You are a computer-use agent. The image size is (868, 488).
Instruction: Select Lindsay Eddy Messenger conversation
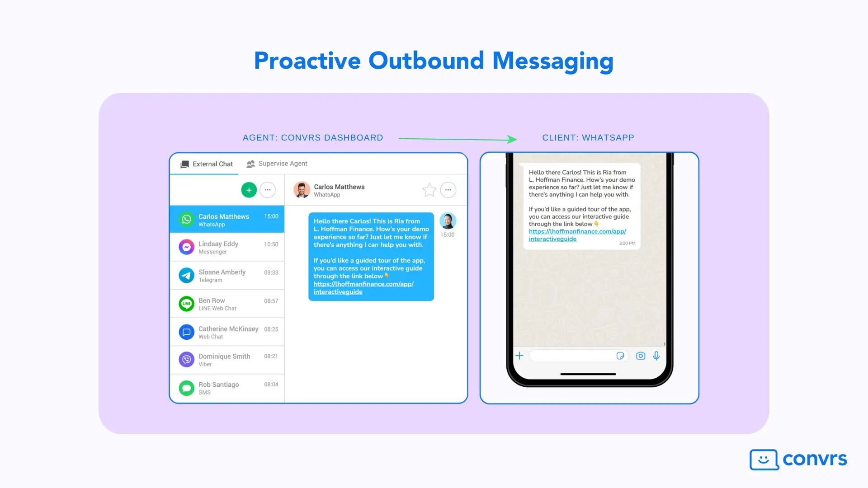click(226, 247)
